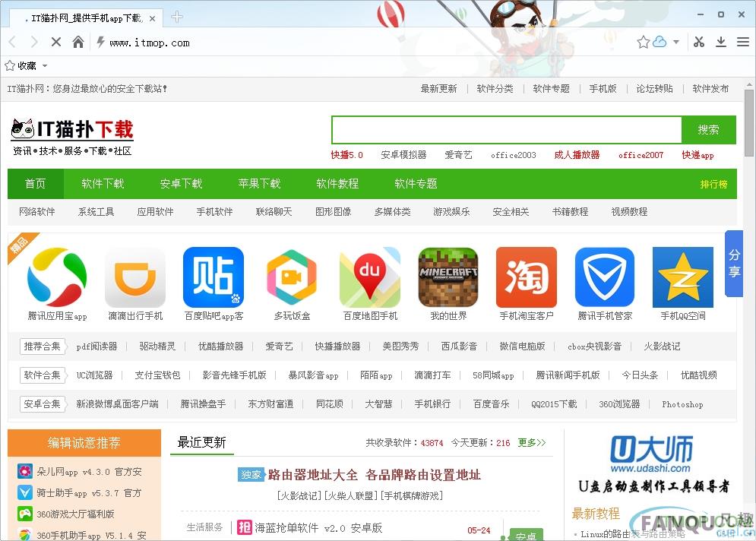This screenshot has height=541, width=756.
Task: Click the Photoshop link
Action: 682,404
